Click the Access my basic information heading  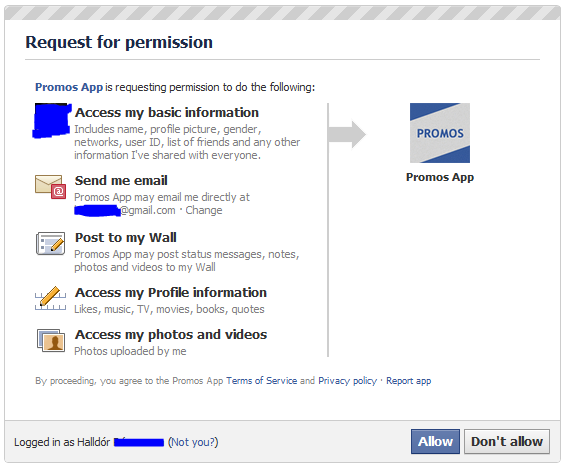coord(167,112)
